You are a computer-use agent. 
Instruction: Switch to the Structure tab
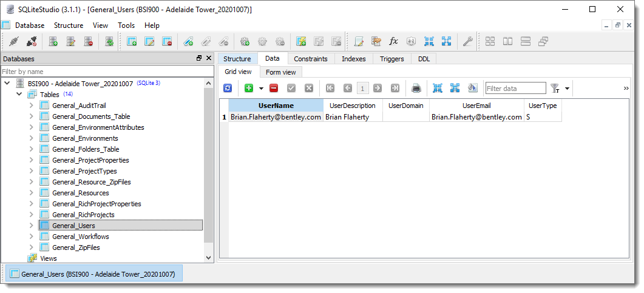[x=237, y=59]
